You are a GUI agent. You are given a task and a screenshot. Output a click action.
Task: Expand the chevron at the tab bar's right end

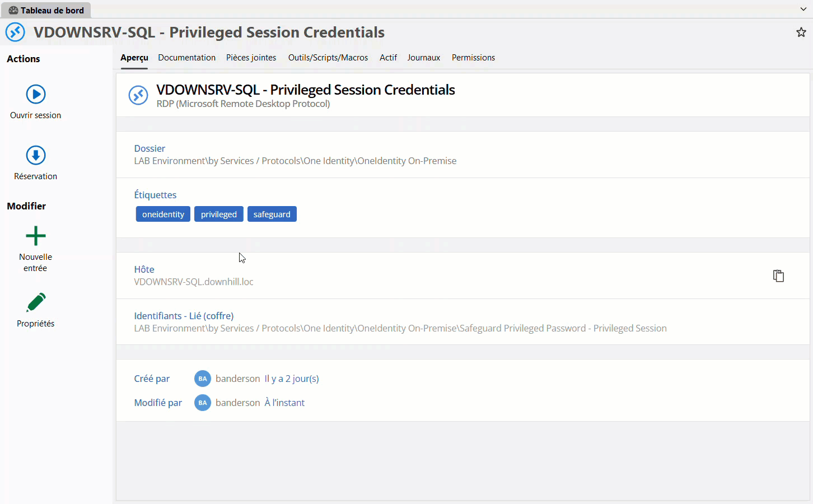pyautogui.click(x=803, y=9)
